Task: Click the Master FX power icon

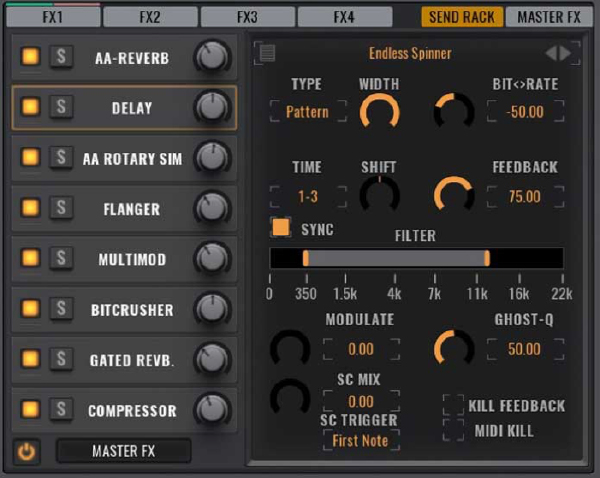Action: point(26,452)
